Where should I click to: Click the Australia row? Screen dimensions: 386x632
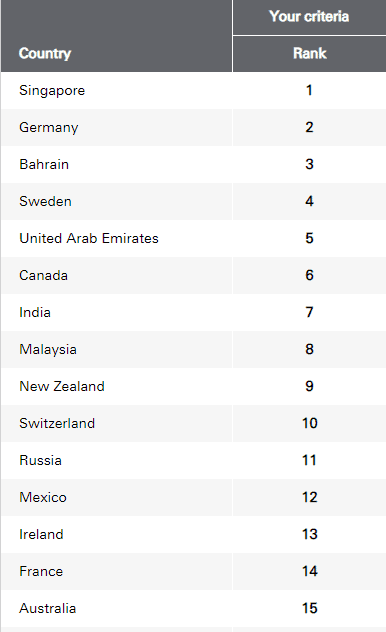coord(193,609)
